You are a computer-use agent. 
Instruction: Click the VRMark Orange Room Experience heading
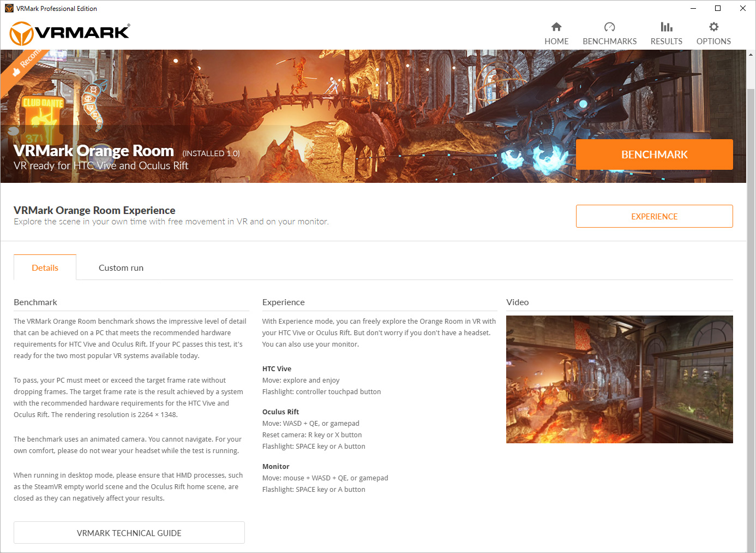click(x=94, y=210)
